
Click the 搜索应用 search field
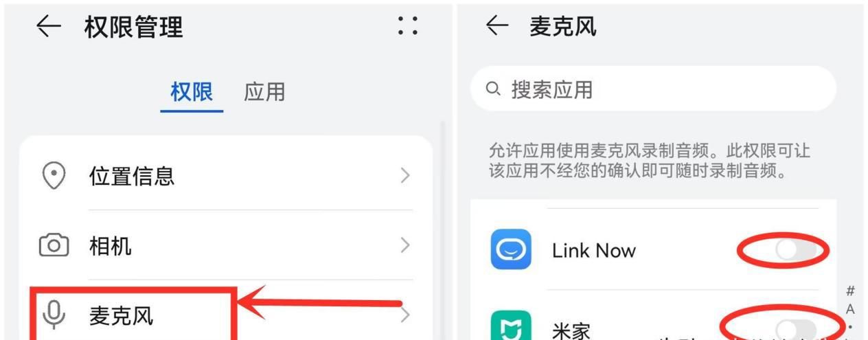point(653,89)
